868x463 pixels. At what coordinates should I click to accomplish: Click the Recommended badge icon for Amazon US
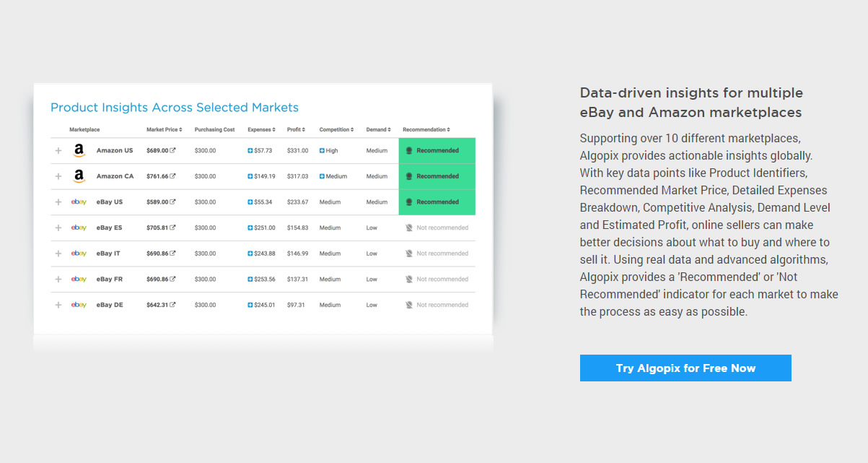point(409,151)
